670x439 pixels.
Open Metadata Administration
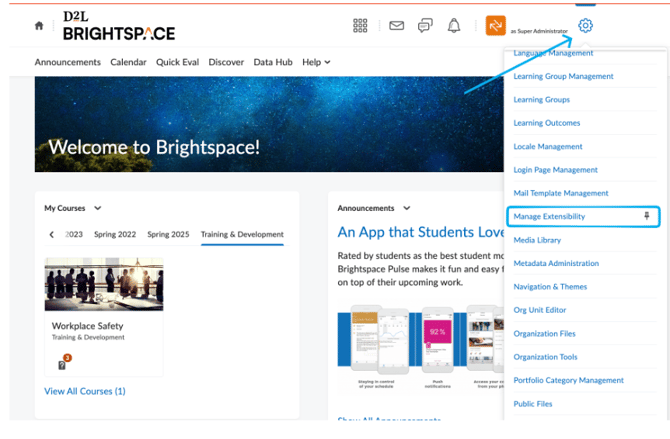(x=556, y=263)
